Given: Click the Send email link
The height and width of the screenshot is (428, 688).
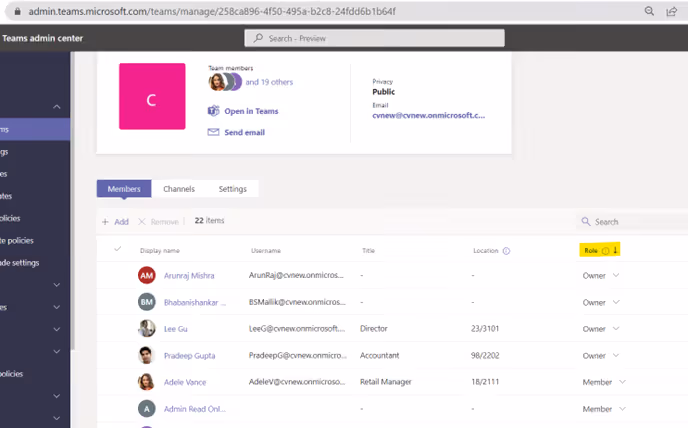Looking at the screenshot, I should coord(245,132).
